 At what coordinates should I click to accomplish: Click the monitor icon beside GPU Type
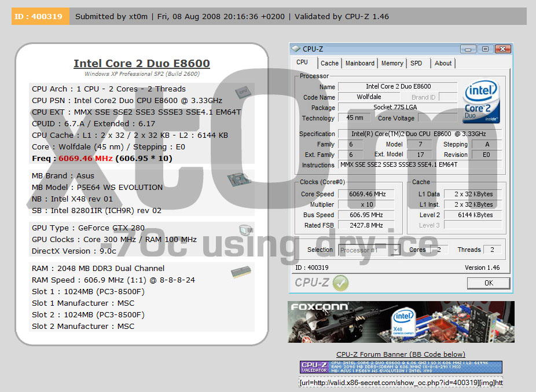pos(245,230)
